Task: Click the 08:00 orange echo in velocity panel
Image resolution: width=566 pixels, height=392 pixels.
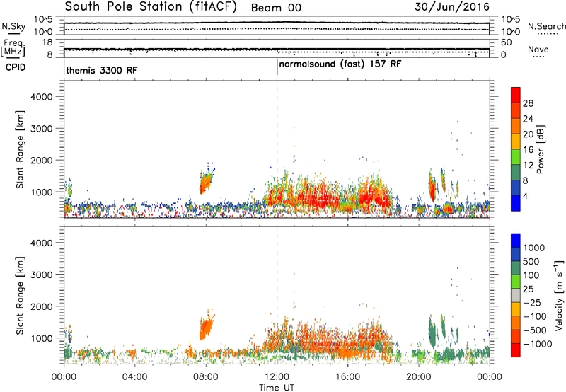Action: click(206, 328)
